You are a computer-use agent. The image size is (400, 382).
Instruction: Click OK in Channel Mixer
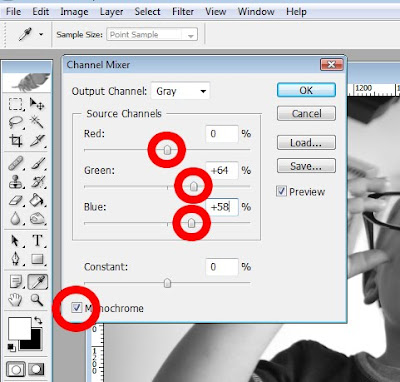click(x=306, y=90)
